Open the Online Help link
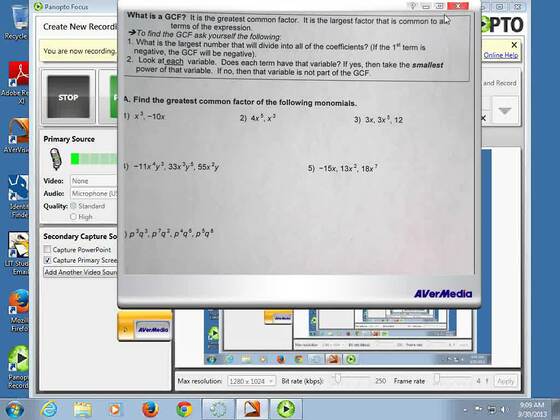560x420 pixels. 501,55
